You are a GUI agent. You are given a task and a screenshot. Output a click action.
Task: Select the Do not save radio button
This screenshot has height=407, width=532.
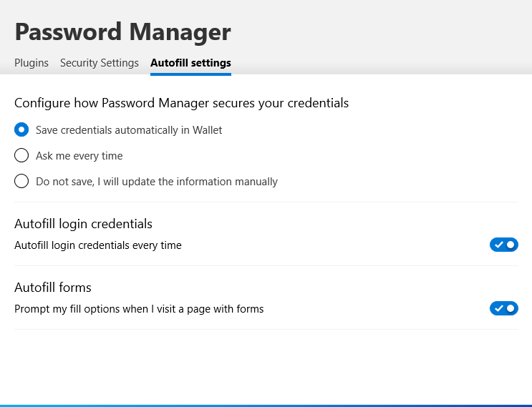tap(21, 182)
